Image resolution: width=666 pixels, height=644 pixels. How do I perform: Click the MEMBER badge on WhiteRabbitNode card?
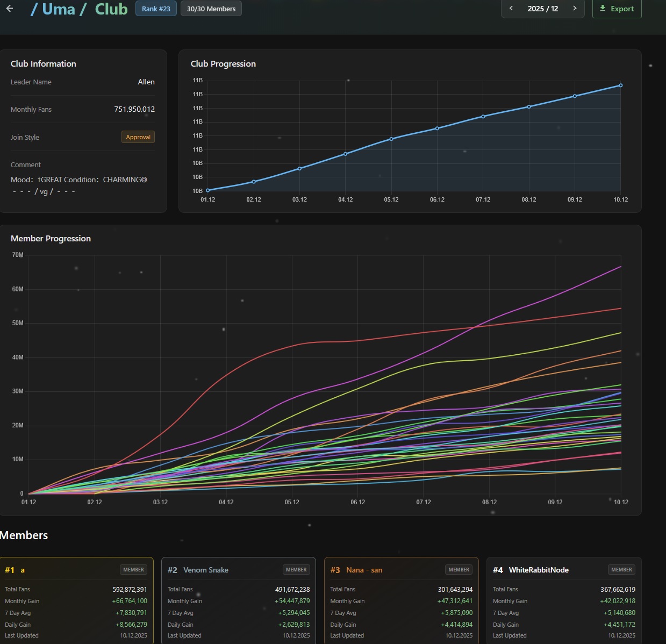click(x=621, y=570)
